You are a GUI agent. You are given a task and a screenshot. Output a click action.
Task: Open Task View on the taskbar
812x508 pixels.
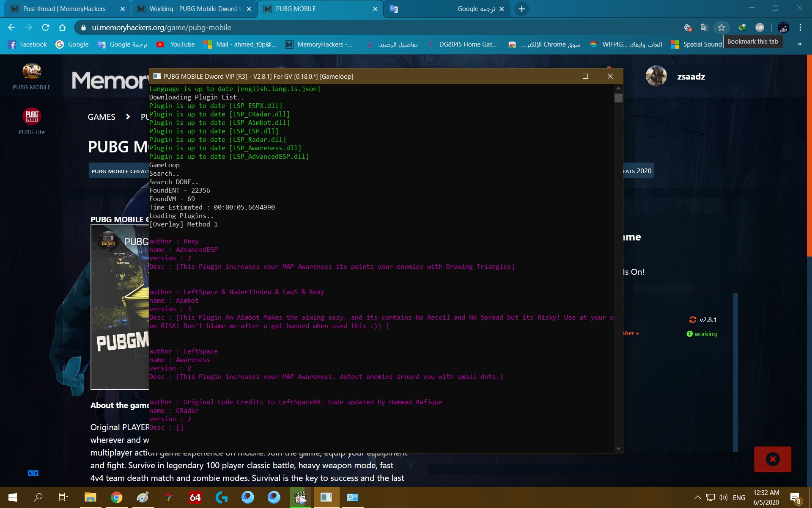click(63, 497)
